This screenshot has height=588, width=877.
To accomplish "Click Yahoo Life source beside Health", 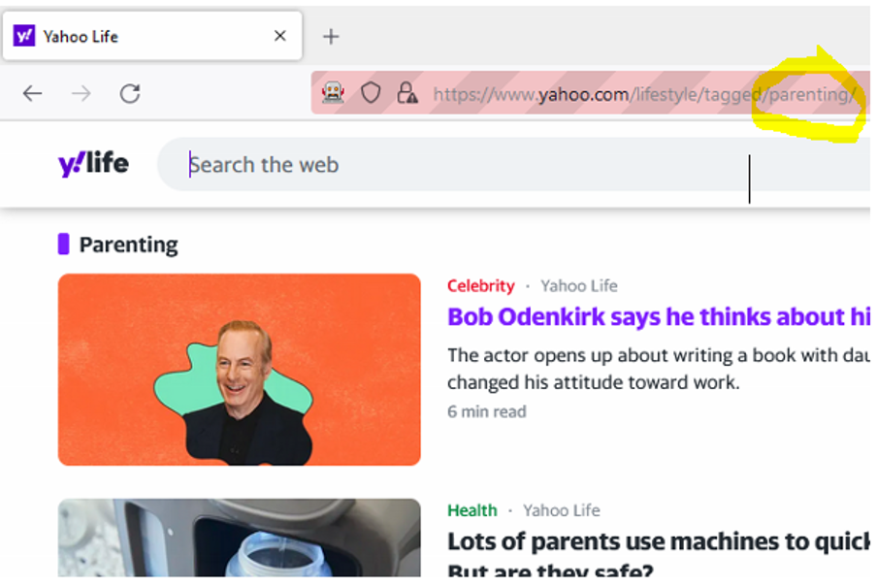I will 561,510.
